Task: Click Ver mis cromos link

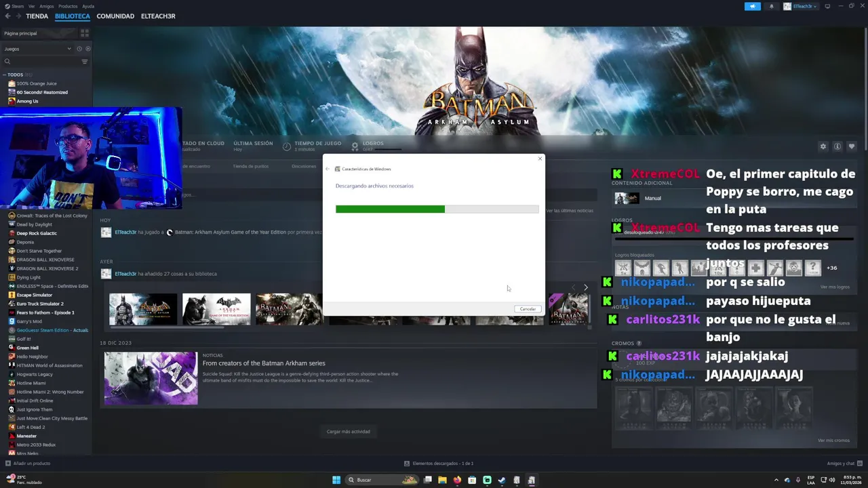Action: (x=833, y=441)
